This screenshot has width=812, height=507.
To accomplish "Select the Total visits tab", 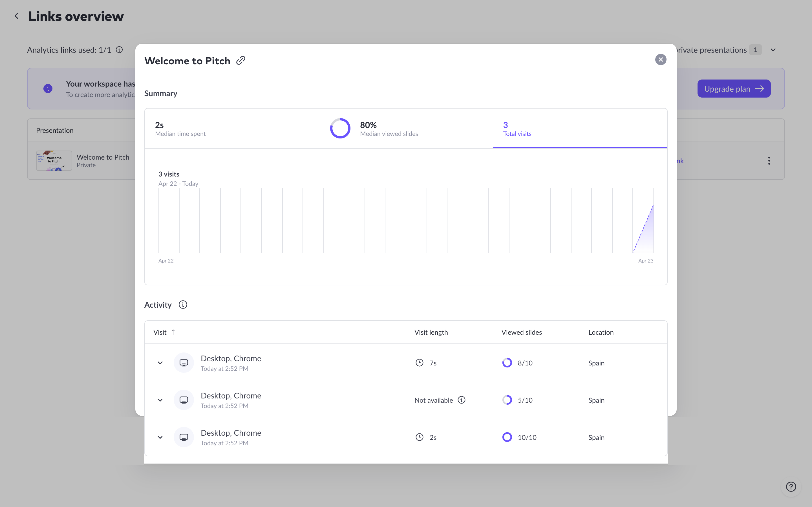I will coord(580,128).
